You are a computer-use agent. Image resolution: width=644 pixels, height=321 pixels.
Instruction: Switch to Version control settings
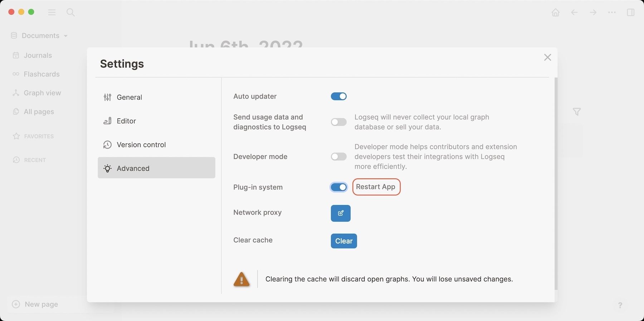[141, 145]
